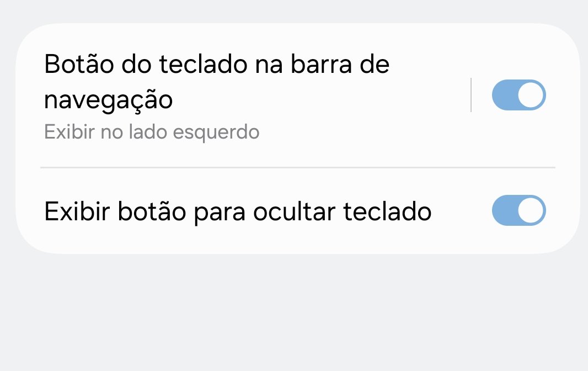Viewport: 588px width, 371px height.
Task: Click the word Botão in the first title
Action: (79, 64)
